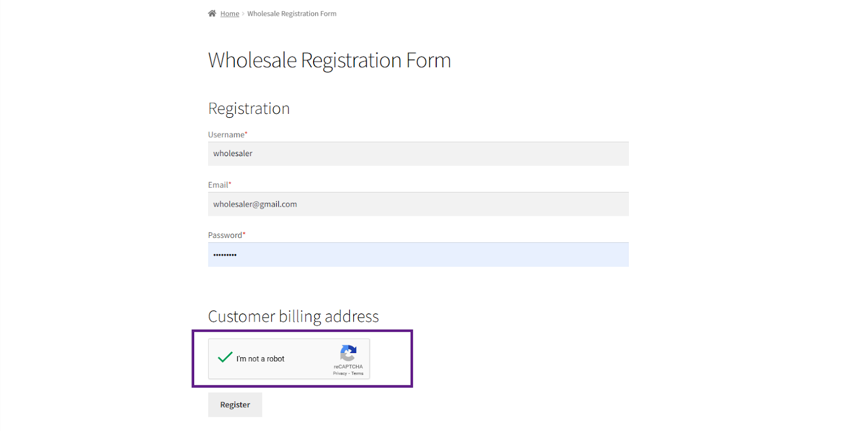The image size is (868, 431).
Task: Click the reCAPTCHA logo icon
Action: [x=348, y=353]
